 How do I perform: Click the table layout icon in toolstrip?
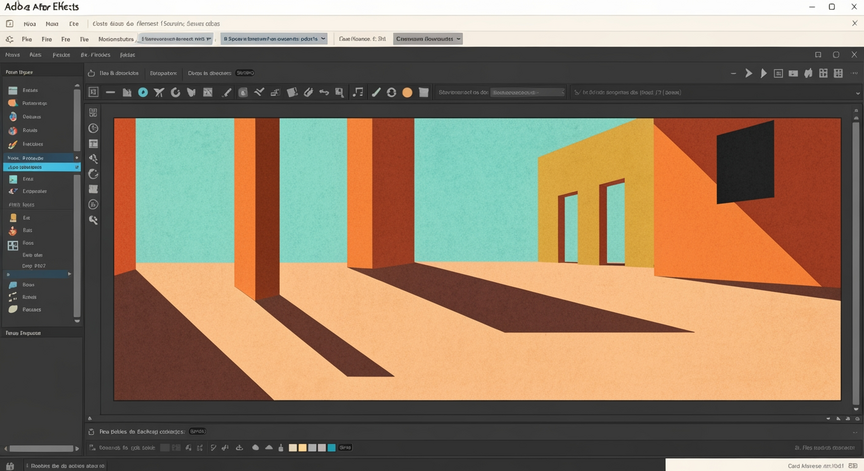point(94,144)
